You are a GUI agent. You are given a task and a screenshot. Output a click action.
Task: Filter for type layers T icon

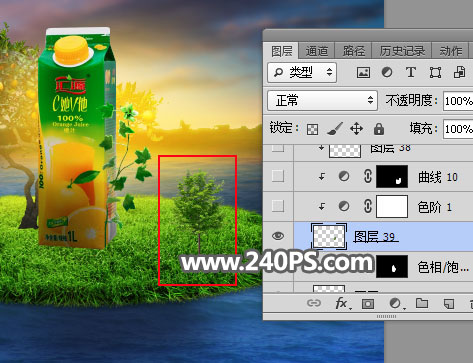tap(411, 72)
